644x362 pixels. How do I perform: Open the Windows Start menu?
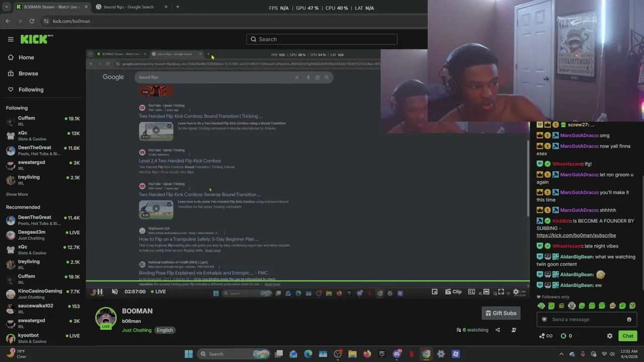pyautogui.click(x=189, y=354)
